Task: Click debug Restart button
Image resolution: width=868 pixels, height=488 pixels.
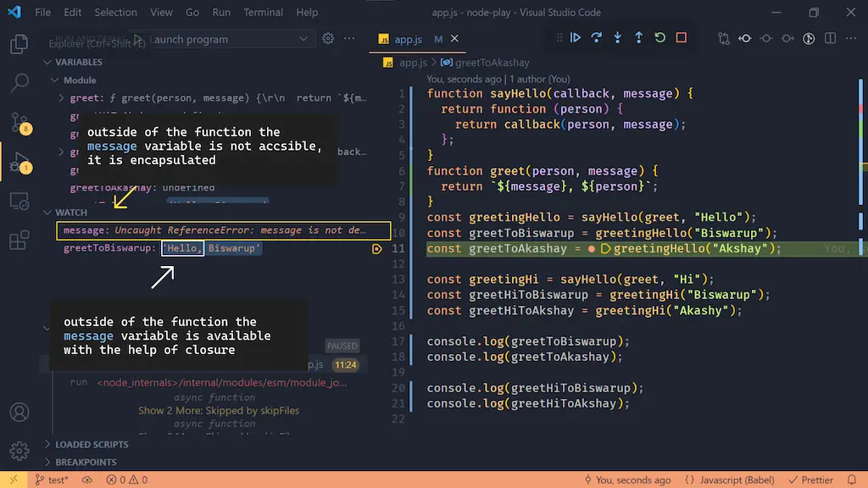Action: click(659, 37)
